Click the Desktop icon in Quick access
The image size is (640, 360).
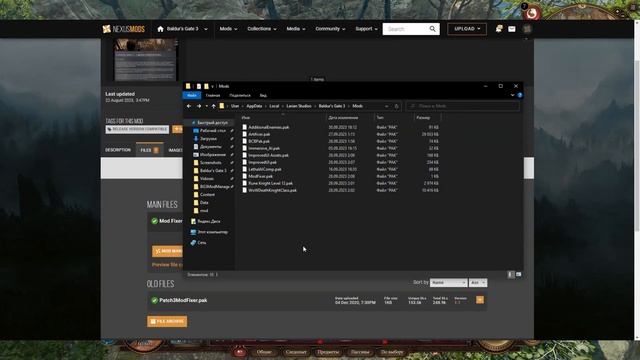[196, 131]
